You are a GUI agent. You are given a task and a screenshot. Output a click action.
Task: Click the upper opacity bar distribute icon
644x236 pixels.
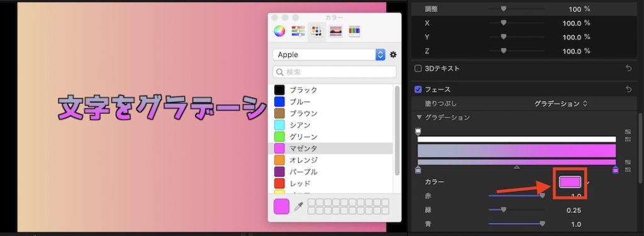628,139
